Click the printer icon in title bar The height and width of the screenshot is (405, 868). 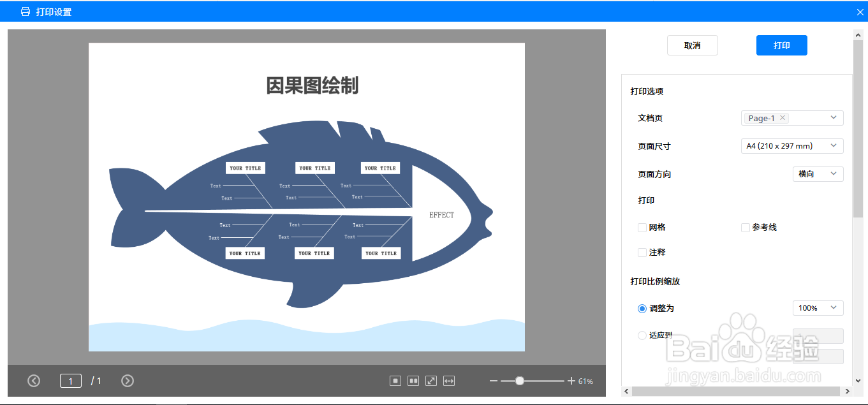point(26,11)
